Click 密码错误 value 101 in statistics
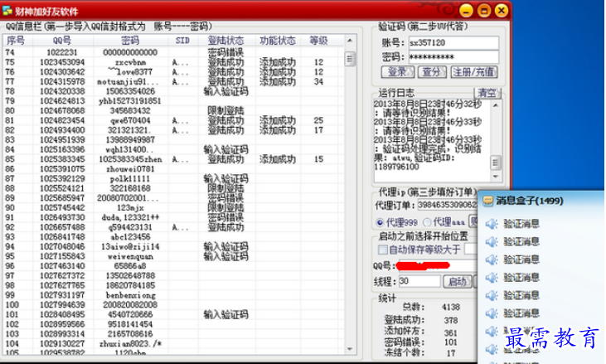The image size is (606, 364). pos(451,342)
